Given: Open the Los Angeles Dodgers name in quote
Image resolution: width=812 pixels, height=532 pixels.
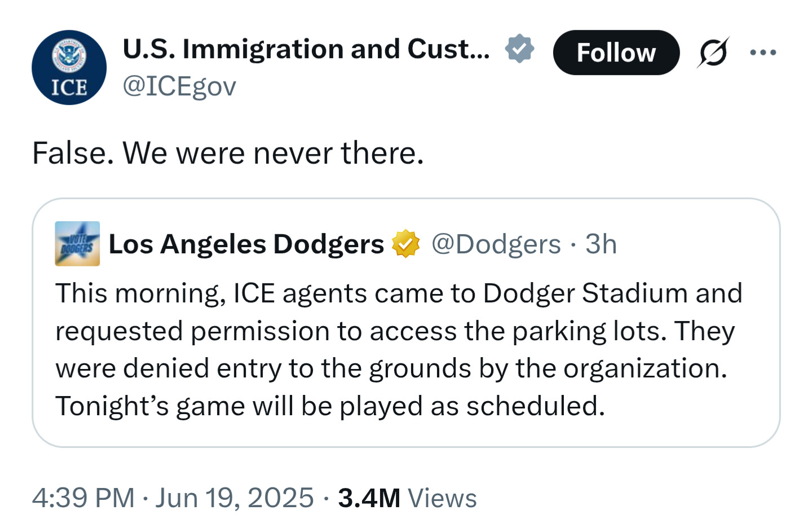Looking at the screenshot, I should (x=246, y=244).
